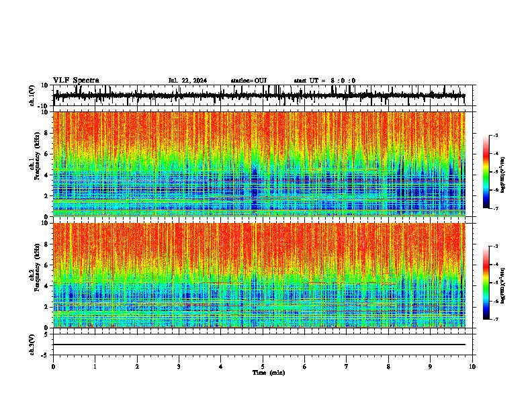Click the "station=OUJ" header label

point(249,81)
